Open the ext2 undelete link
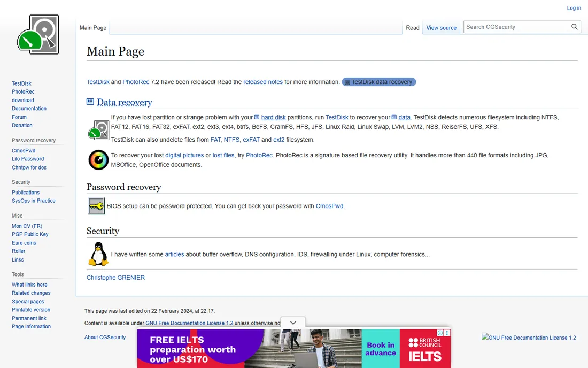The height and width of the screenshot is (368, 588). pos(278,140)
